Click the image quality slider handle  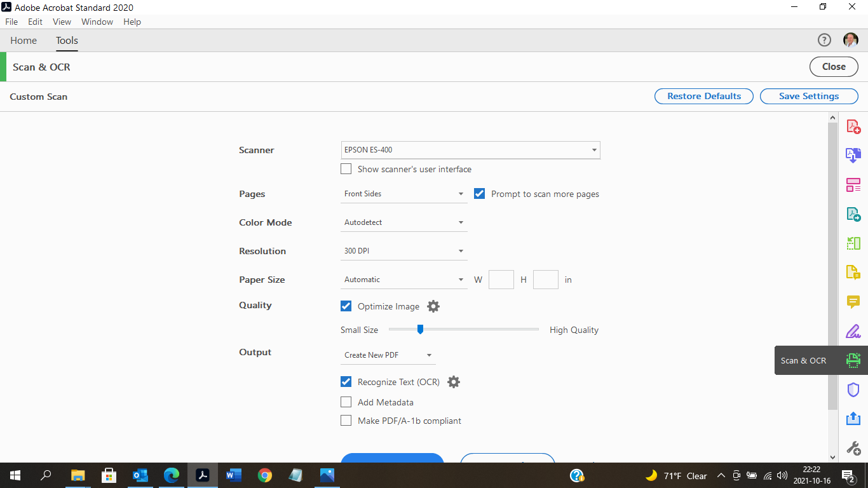click(x=420, y=329)
